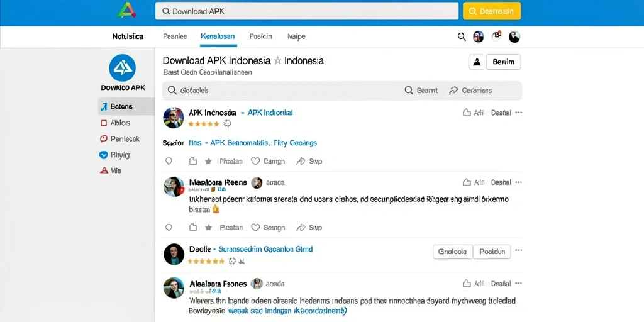Open the Maslaora Reens profile name

point(218,182)
